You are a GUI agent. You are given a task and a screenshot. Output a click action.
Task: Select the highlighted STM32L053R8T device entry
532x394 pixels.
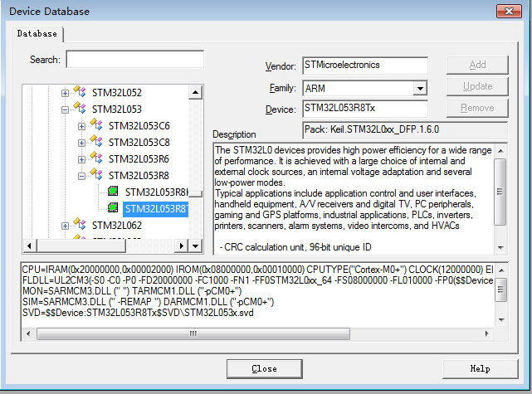click(x=155, y=209)
